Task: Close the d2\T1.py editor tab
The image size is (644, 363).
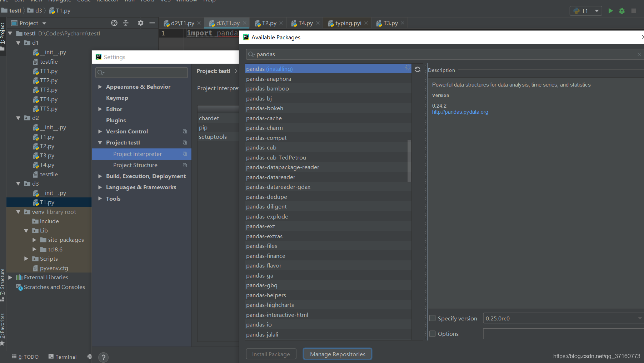Action: (x=199, y=23)
